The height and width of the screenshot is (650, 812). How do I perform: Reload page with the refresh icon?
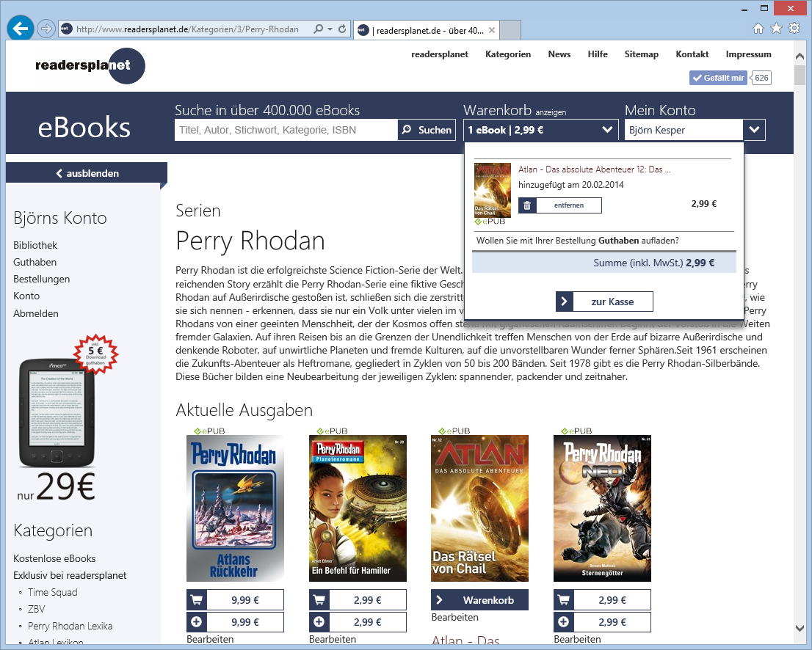tap(342, 29)
